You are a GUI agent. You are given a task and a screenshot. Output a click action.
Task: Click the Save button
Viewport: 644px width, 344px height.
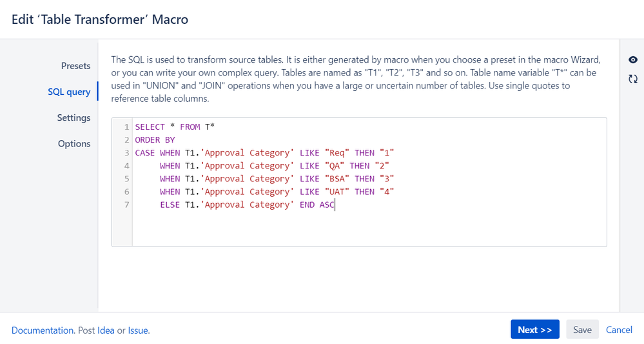(582, 330)
